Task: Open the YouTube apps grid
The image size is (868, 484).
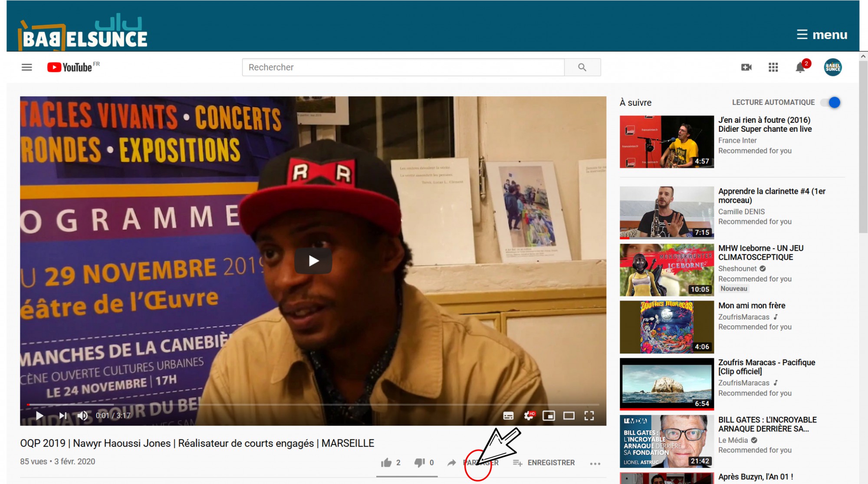Action: coord(773,67)
